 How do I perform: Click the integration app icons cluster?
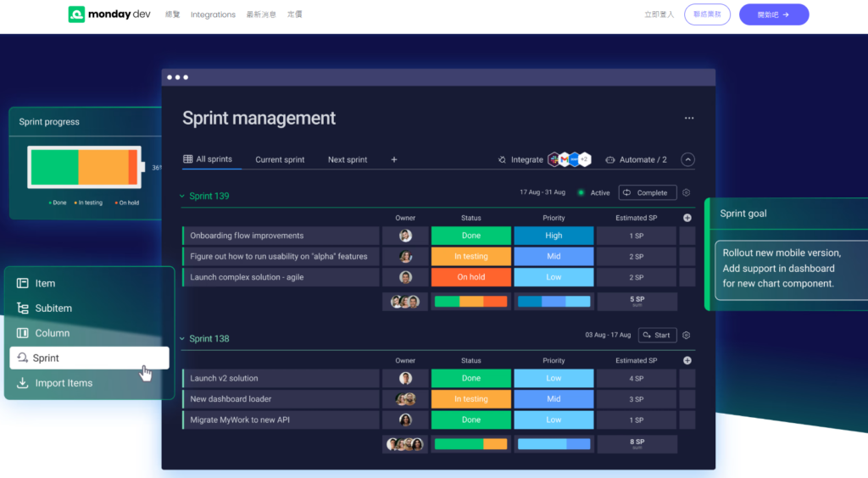(x=570, y=159)
